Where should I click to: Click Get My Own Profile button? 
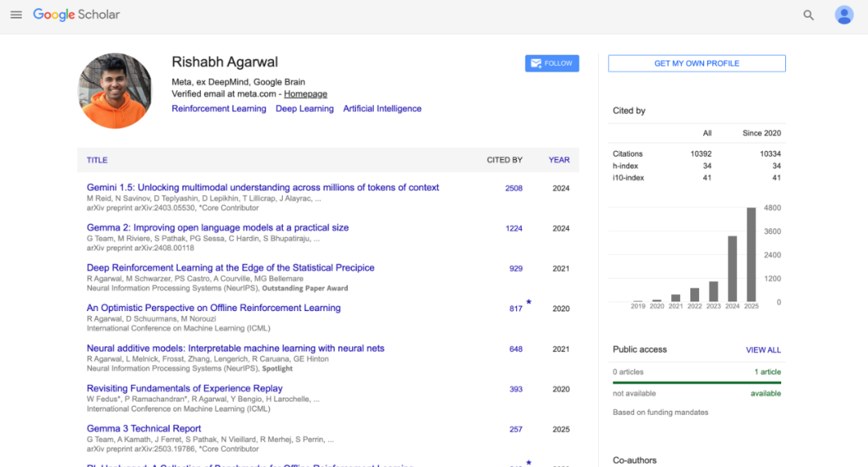696,63
